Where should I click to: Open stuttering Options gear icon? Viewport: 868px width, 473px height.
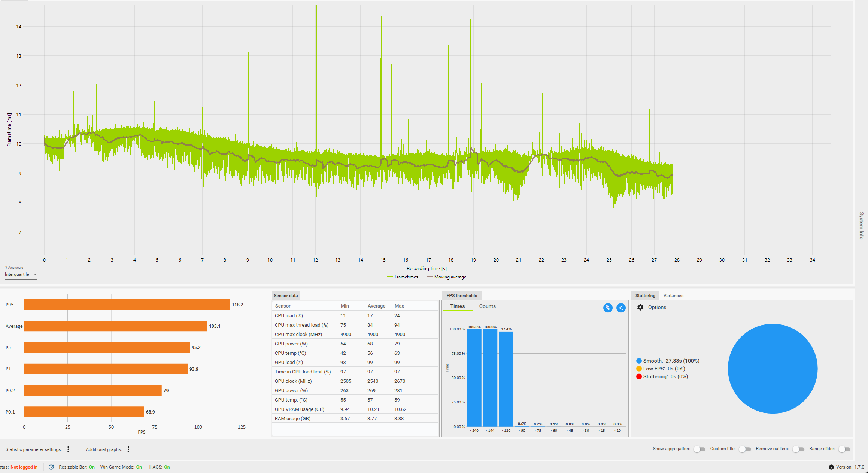(640, 307)
